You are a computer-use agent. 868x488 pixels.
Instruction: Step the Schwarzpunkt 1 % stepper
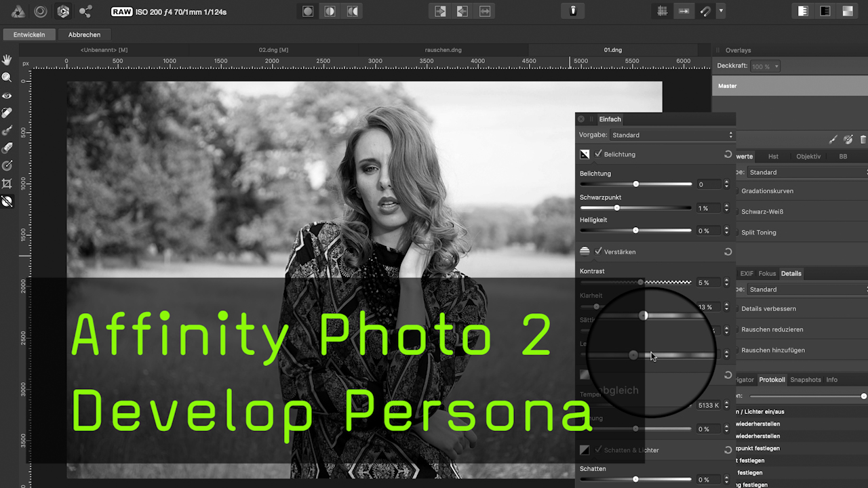(726, 208)
